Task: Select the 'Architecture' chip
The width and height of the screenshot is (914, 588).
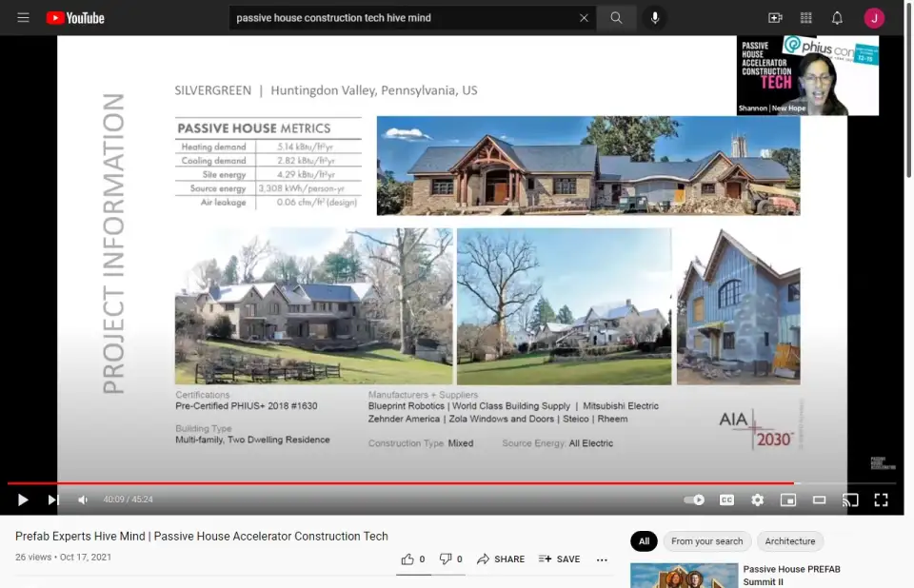Action: point(790,541)
